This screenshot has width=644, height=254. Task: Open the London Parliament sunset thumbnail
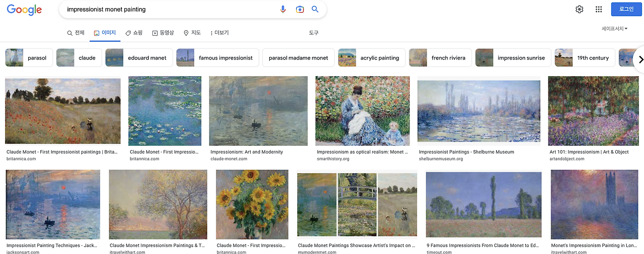pyautogui.click(x=594, y=204)
